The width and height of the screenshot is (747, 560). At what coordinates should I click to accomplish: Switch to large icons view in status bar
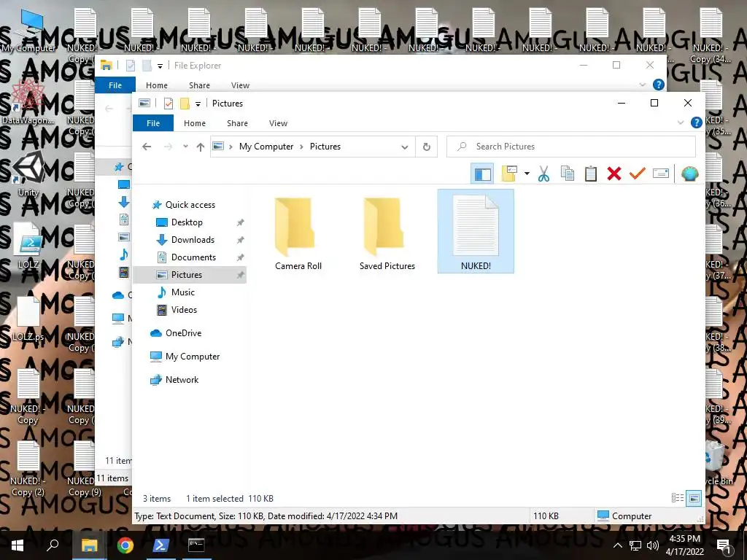pos(694,498)
